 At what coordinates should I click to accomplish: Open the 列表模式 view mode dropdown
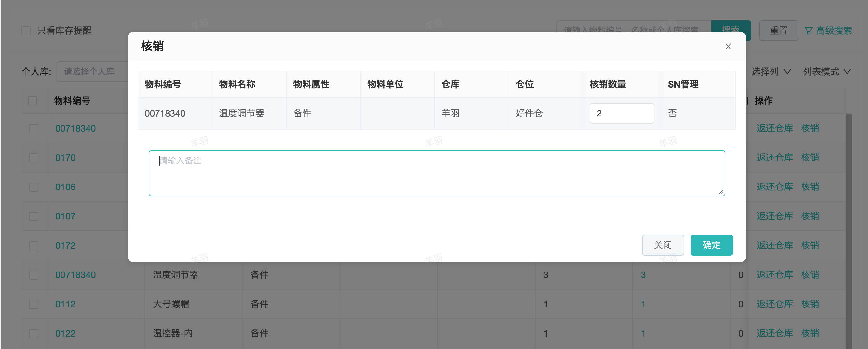[x=827, y=72]
